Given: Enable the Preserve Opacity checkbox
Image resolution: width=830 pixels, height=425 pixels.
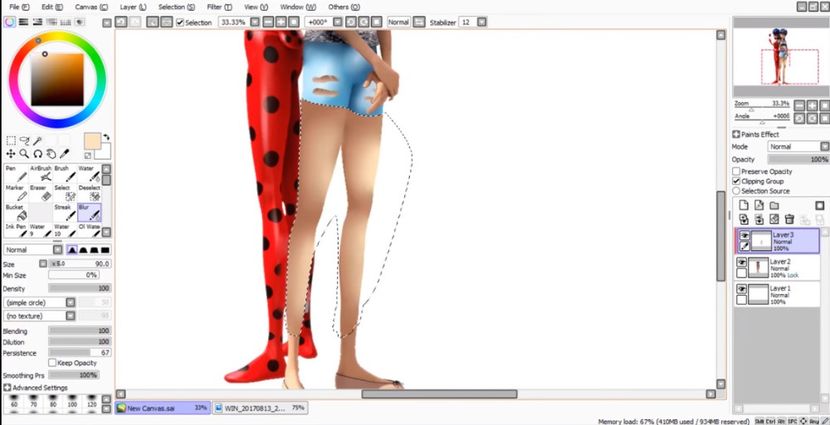Looking at the screenshot, I should 737,171.
